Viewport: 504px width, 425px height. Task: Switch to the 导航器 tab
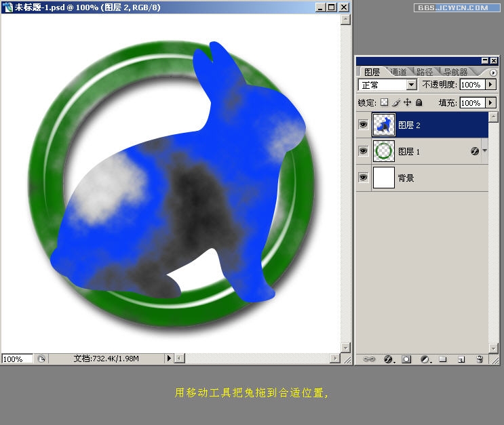(456, 72)
